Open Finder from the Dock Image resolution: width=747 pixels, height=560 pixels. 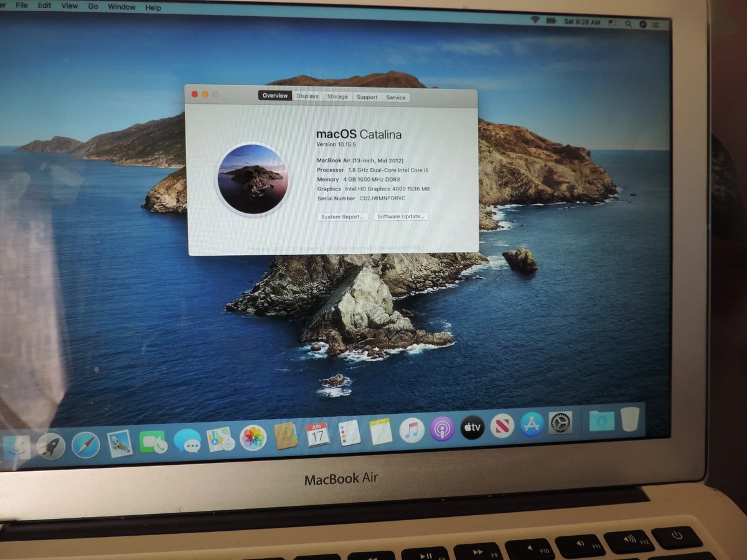click(x=16, y=447)
